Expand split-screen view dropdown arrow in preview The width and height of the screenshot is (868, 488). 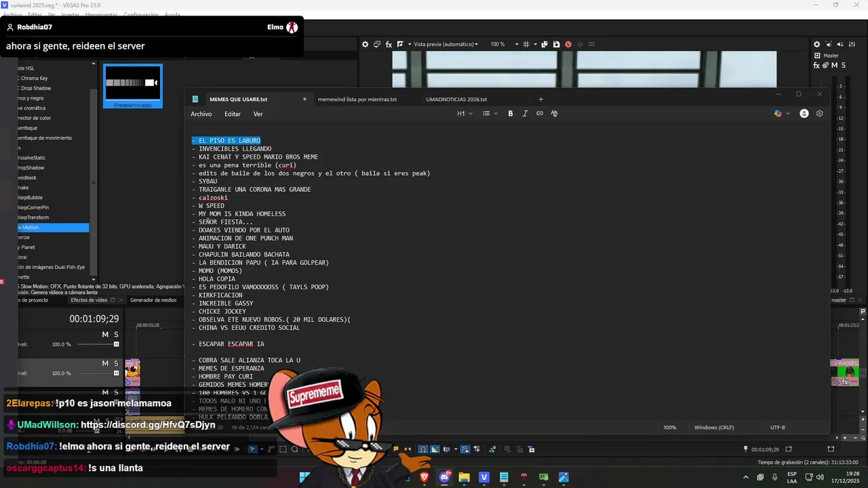[x=409, y=44]
